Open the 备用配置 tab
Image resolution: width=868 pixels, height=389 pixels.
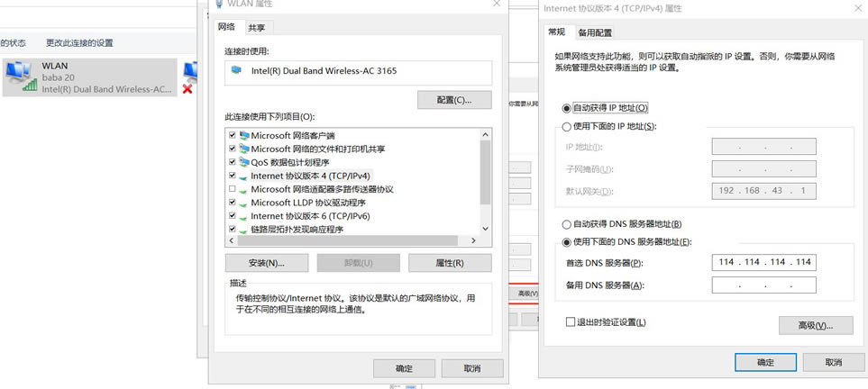595,32
